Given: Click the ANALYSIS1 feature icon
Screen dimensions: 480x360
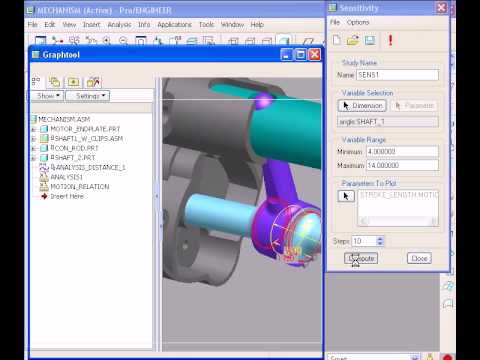Looking at the screenshot, I should [44, 177].
